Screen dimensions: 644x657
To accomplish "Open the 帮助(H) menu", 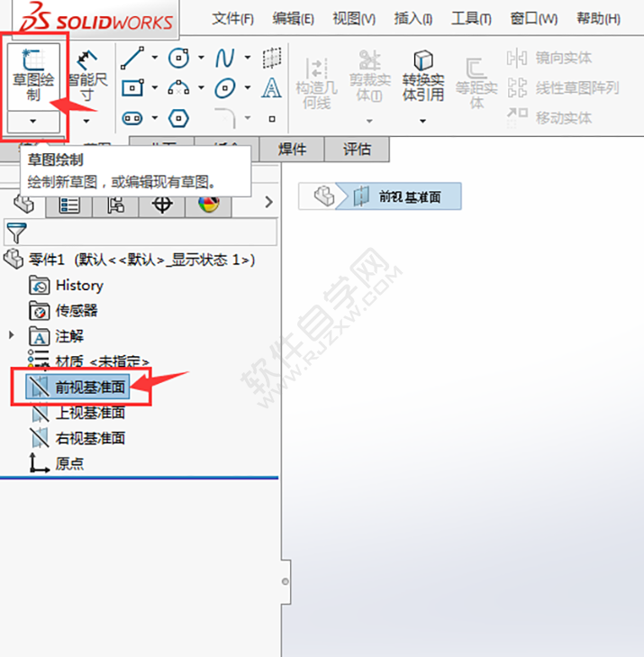I will [598, 19].
